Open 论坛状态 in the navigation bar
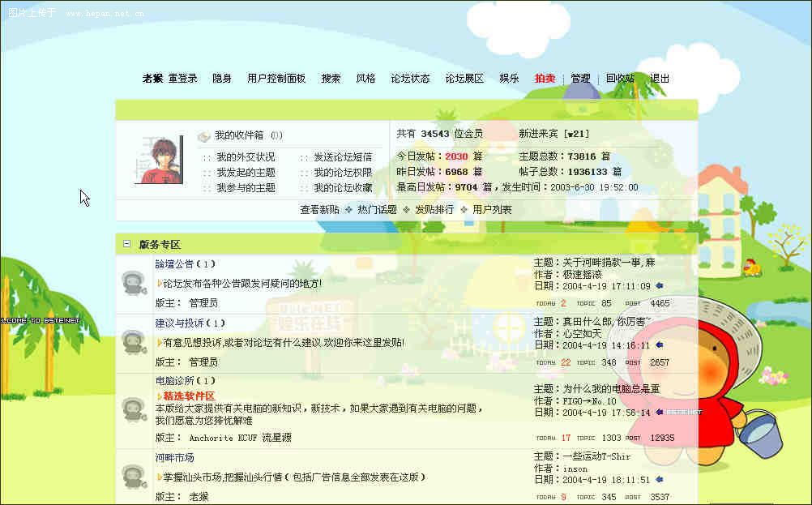Screen dimensions: 812x505 pyautogui.click(x=410, y=78)
